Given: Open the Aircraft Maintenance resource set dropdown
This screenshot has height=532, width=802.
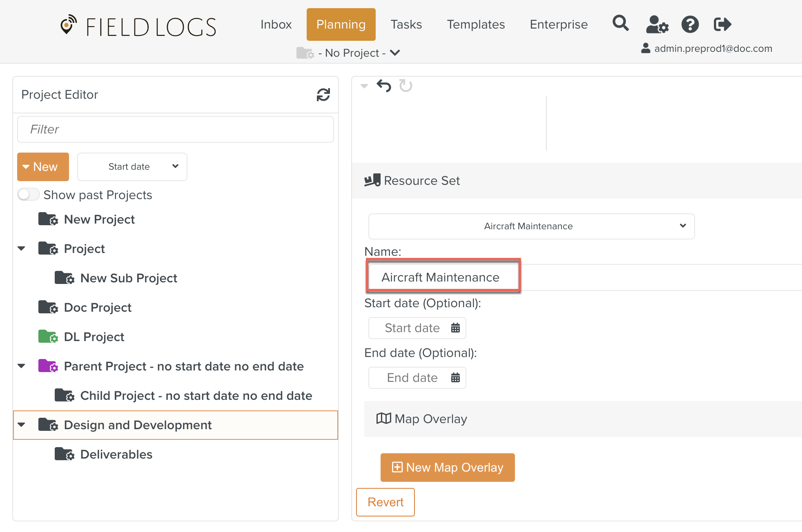Looking at the screenshot, I should [x=531, y=226].
